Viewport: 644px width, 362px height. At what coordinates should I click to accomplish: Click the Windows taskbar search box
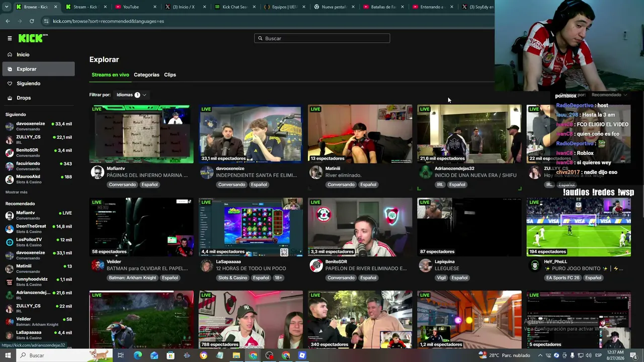click(64, 355)
